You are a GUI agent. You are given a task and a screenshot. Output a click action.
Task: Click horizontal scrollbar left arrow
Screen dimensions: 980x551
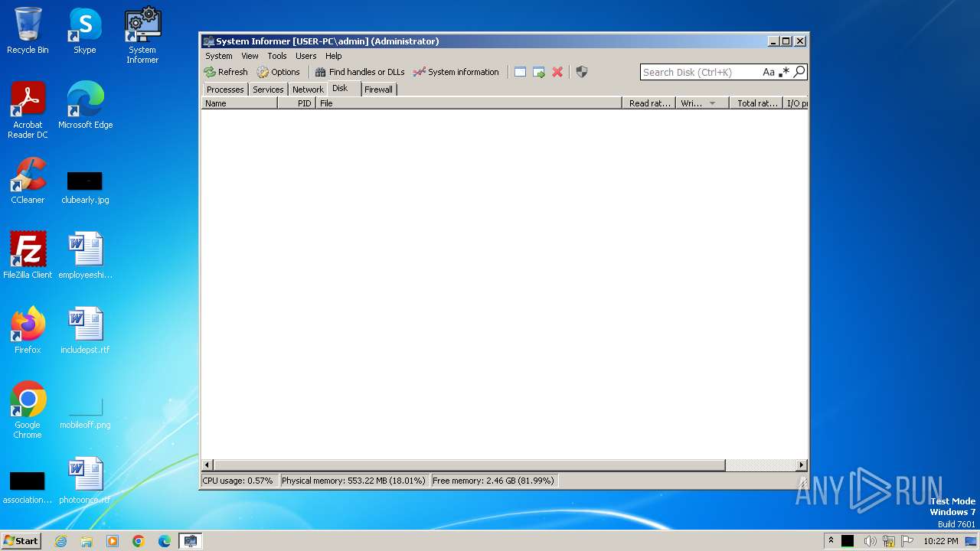[207, 465]
